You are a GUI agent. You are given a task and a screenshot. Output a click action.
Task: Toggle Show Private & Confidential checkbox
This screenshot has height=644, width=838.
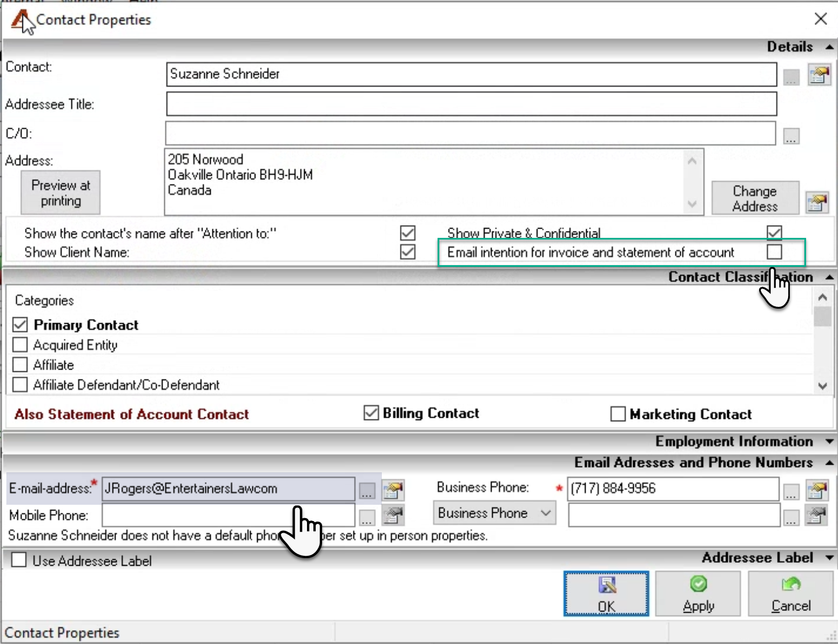pos(774,233)
